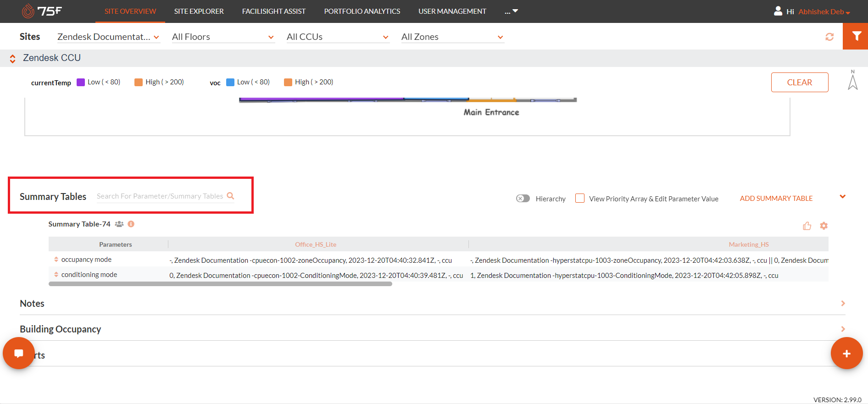Screen dimensions: 868x404
Task: Click the VERSION: 2.99.0 text
Action: [x=837, y=400]
